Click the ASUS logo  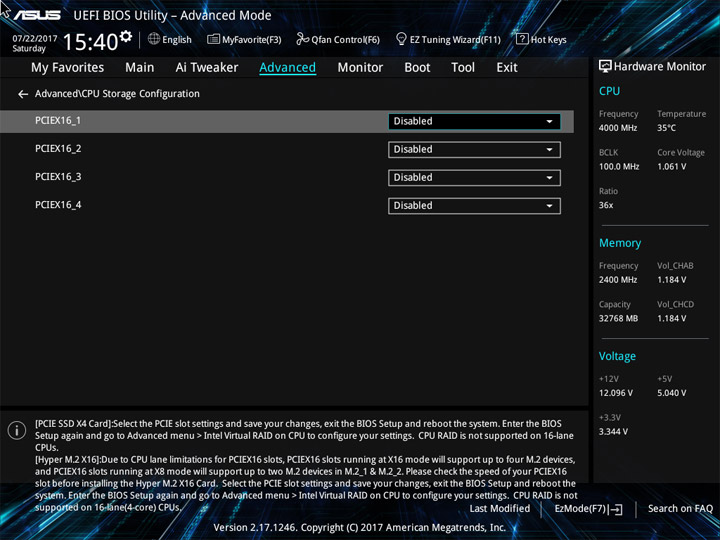37,15
